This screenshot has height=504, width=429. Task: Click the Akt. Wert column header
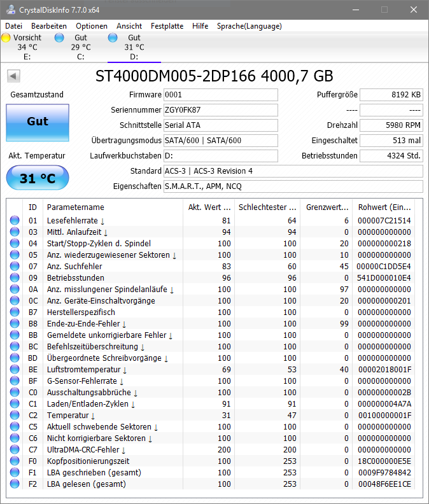point(209,207)
